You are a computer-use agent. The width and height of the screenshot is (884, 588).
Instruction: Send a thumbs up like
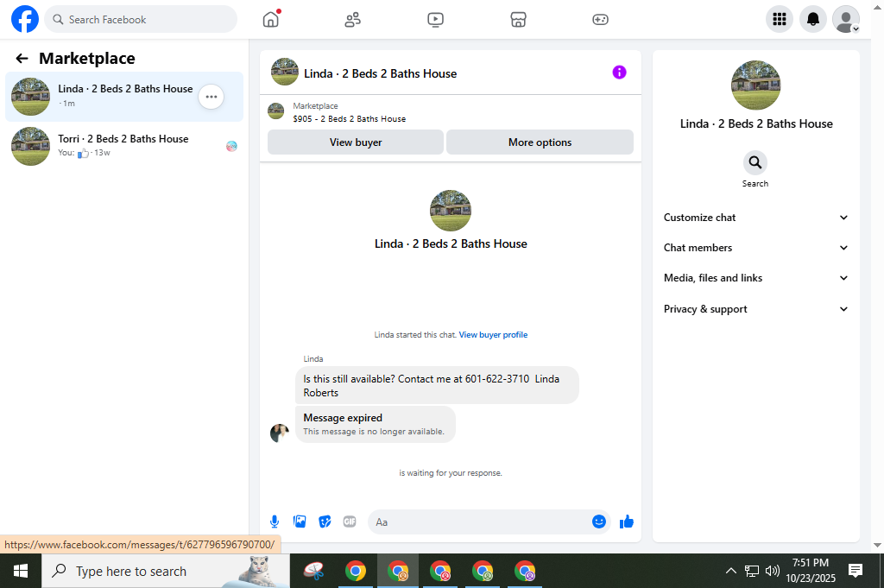point(627,522)
